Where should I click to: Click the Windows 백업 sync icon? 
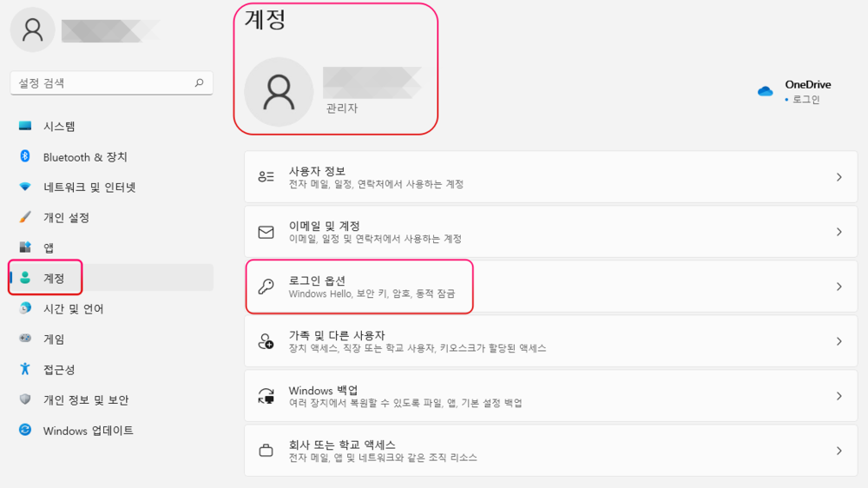[x=266, y=396]
